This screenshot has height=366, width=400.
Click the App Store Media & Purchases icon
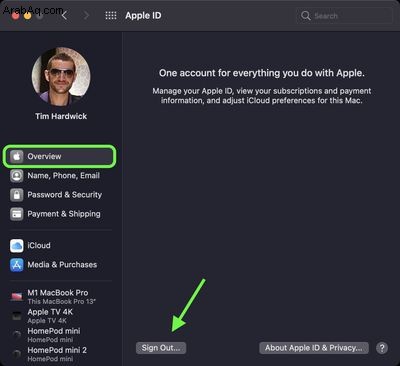pyautogui.click(x=17, y=265)
